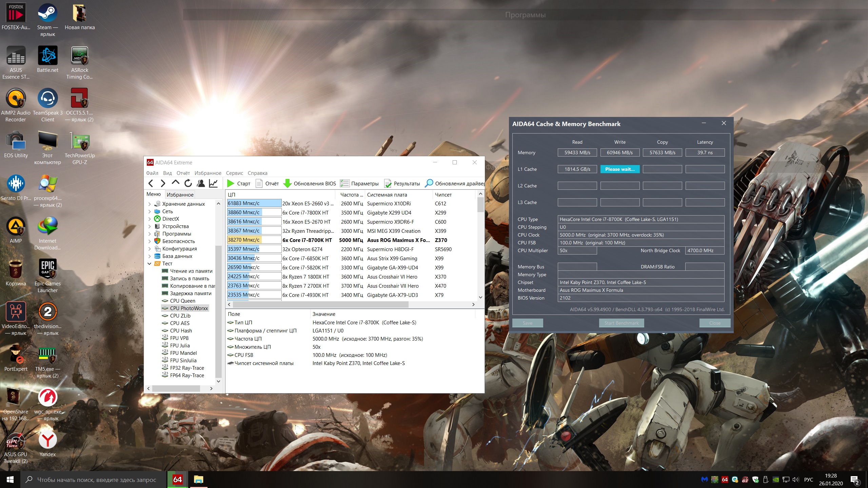This screenshot has width=868, height=488.
Task: Open the Сервис menu
Action: point(234,173)
